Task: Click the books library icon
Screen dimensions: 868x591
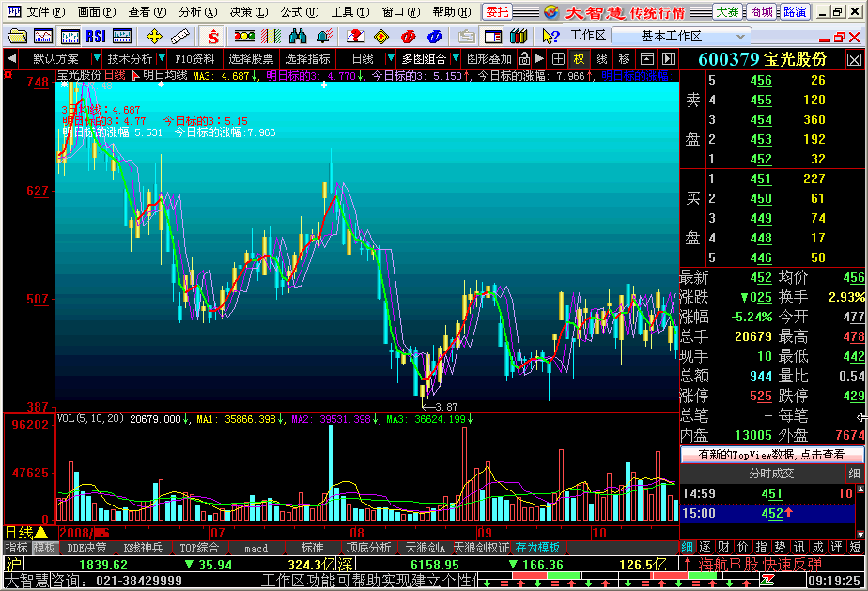Action: tap(519, 37)
